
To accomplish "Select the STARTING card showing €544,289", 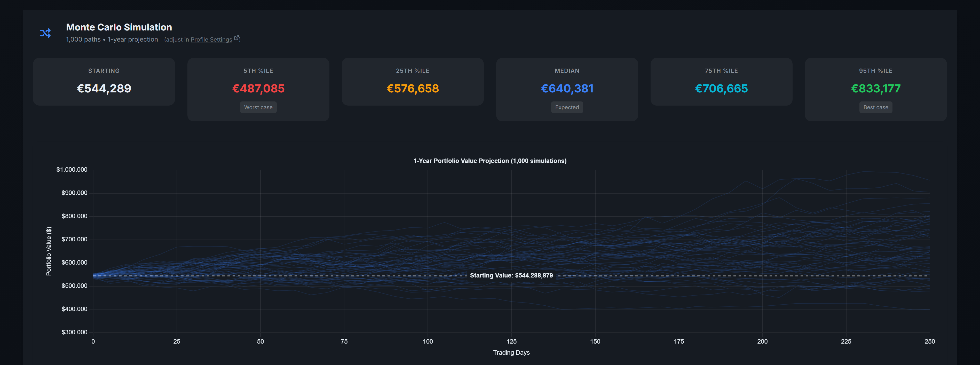I will pyautogui.click(x=104, y=81).
